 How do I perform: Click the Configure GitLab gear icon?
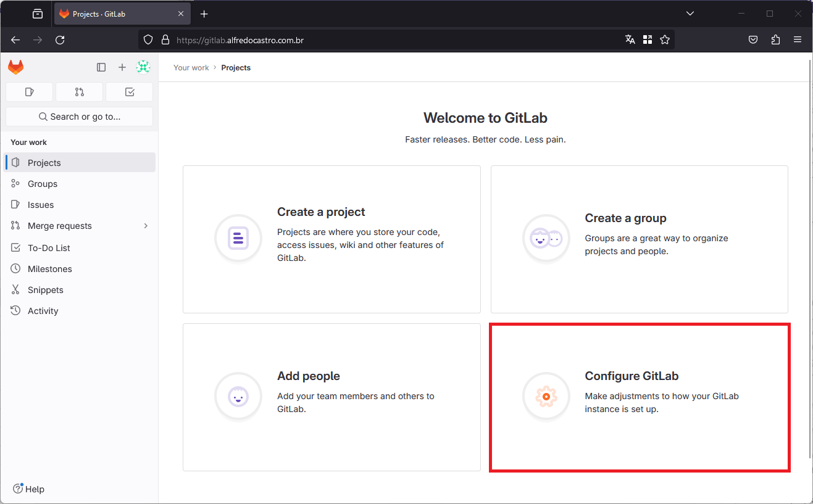pos(546,397)
